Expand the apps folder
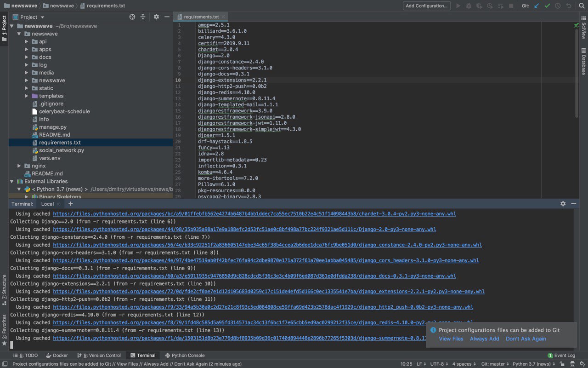 [27, 49]
